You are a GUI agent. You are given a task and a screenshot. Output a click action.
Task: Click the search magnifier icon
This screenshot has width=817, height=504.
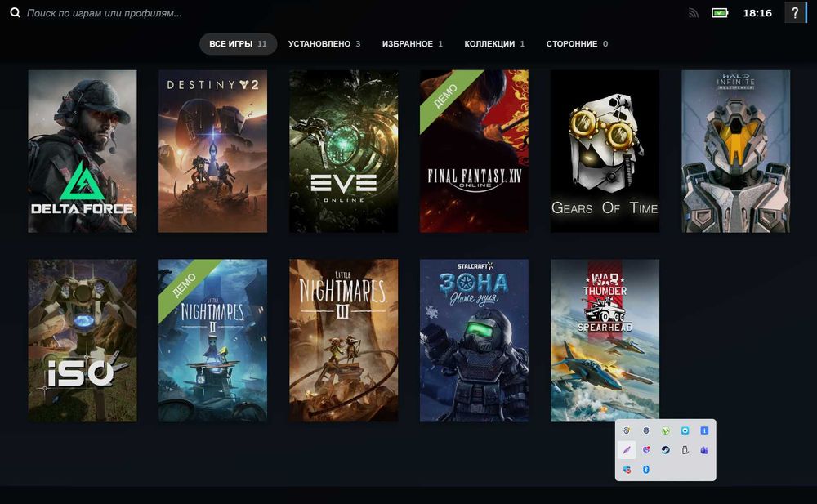[15, 12]
